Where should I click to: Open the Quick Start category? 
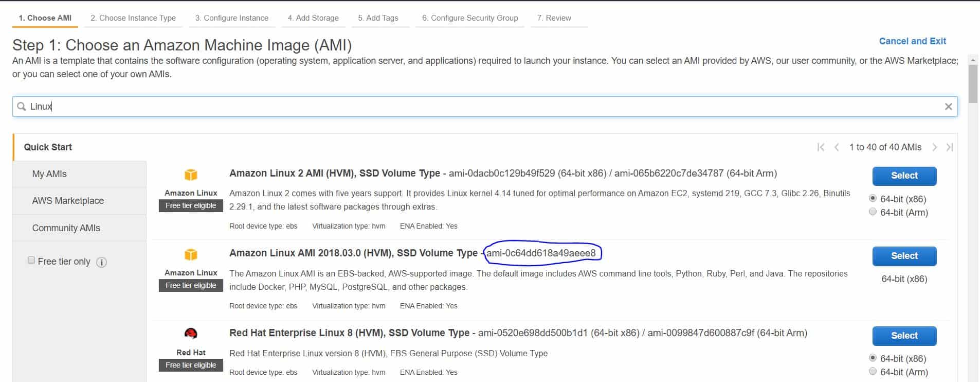coord(80,147)
